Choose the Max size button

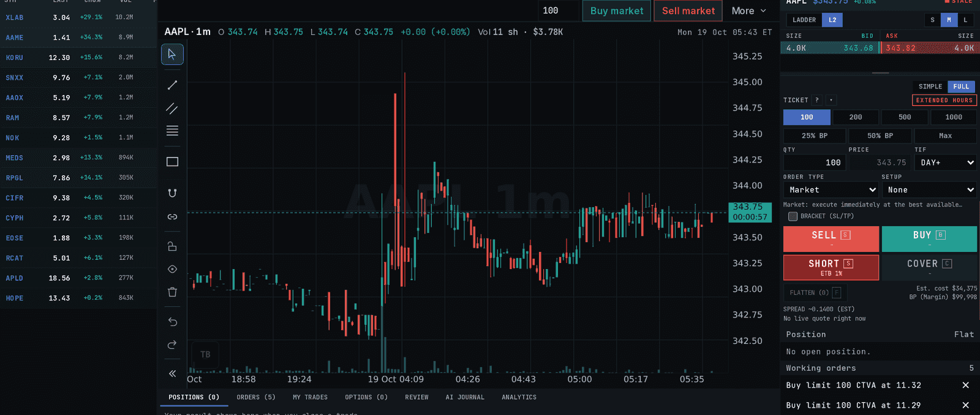click(x=946, y=135)
